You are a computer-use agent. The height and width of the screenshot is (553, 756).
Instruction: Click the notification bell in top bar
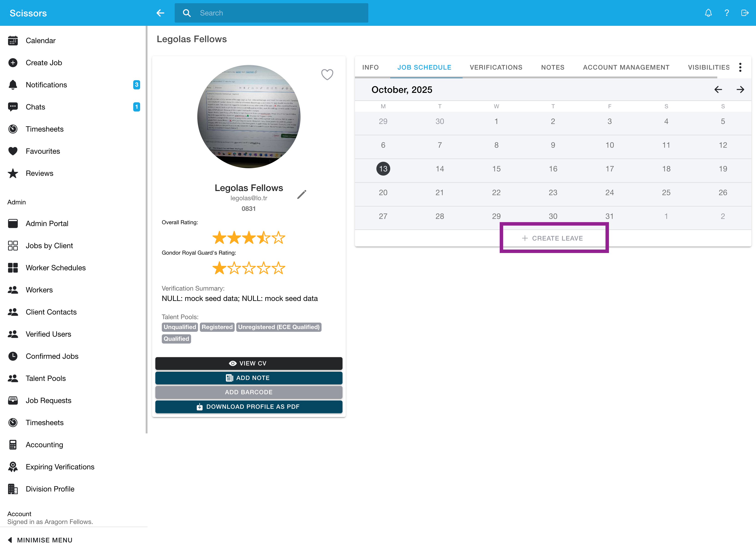(708, 13)
